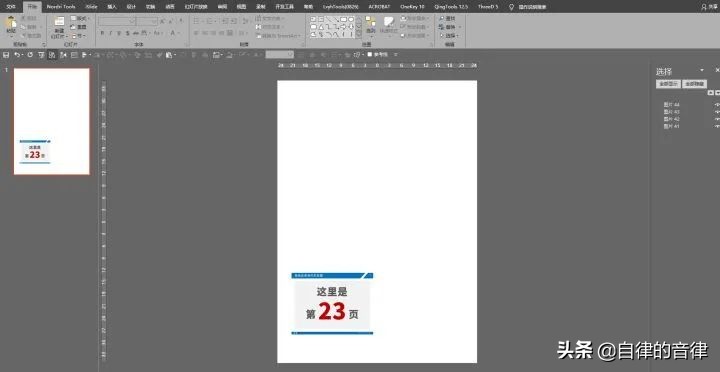The width and height of the screenshot is (720, 372).
Task: Hide 图片 42 with its eye icon
Action: pos(717,119)
